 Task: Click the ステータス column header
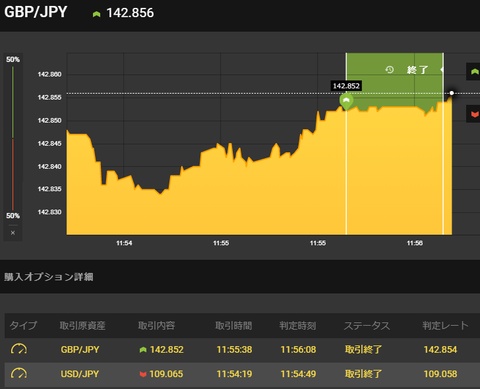(x=367, y=325)
